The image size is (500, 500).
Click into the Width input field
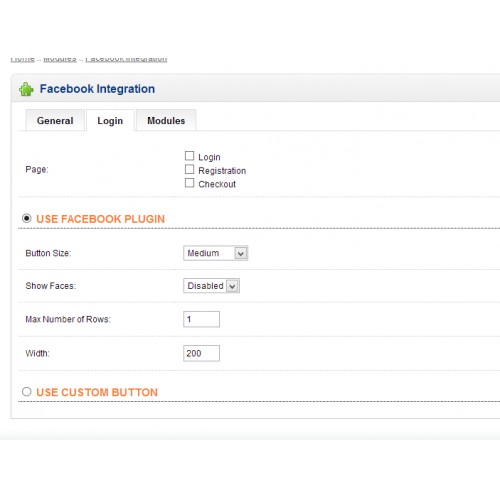201,353
